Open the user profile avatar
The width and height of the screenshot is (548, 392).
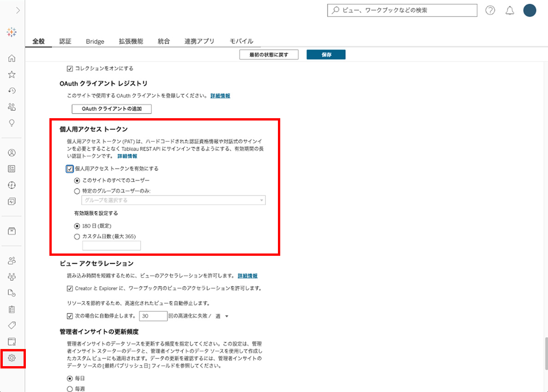click(x=530, y=11)
